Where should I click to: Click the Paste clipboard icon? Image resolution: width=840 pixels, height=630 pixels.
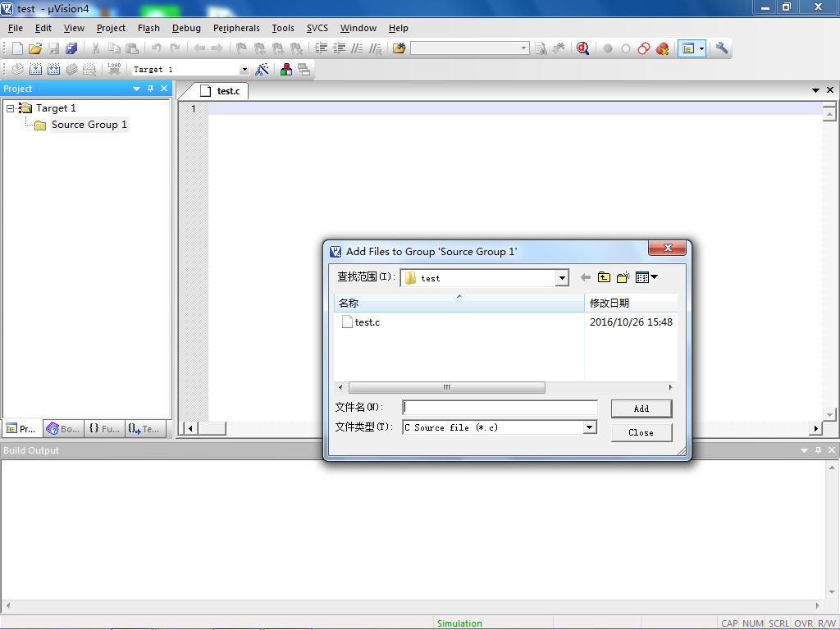(132, 48)
